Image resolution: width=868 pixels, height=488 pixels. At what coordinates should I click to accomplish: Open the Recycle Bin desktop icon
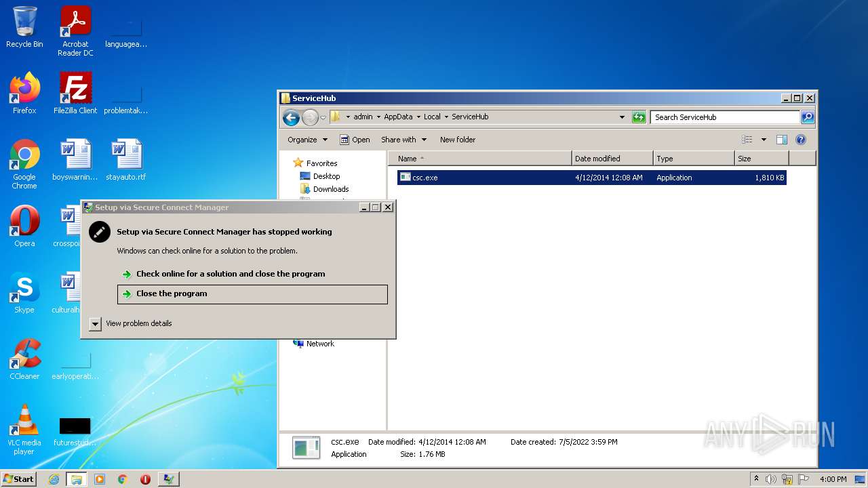click(24, 27)
